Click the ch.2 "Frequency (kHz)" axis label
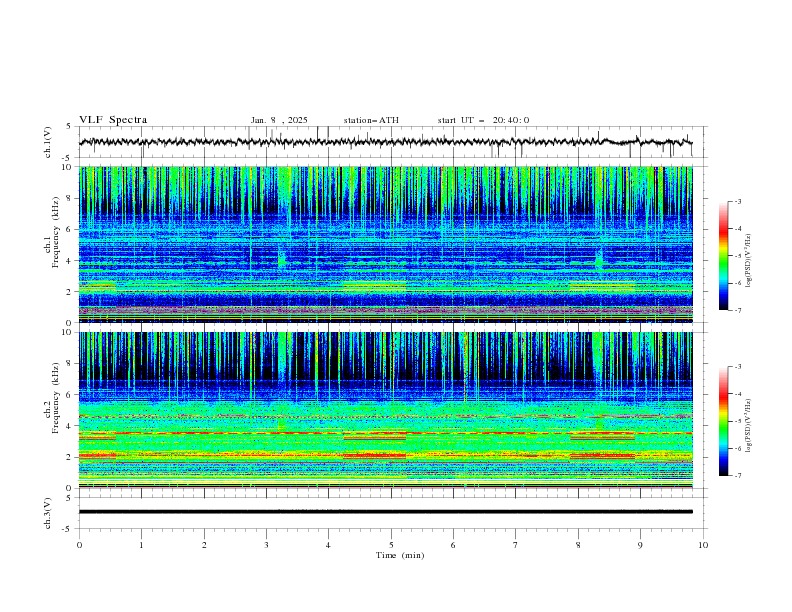The image size is (792, 612). click(x=55, y=397)
